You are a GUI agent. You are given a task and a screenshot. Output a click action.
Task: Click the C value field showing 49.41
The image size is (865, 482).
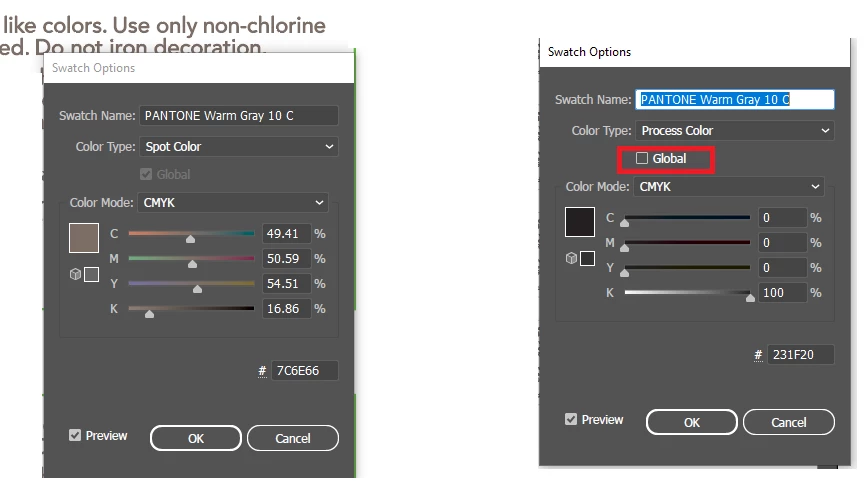[286, 234]
